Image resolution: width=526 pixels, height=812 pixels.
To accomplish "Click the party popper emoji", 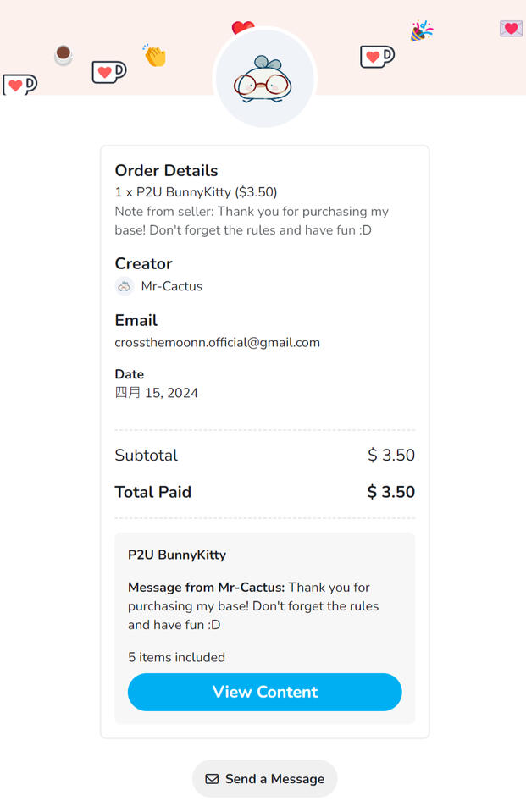I will (x=421, y=31).
